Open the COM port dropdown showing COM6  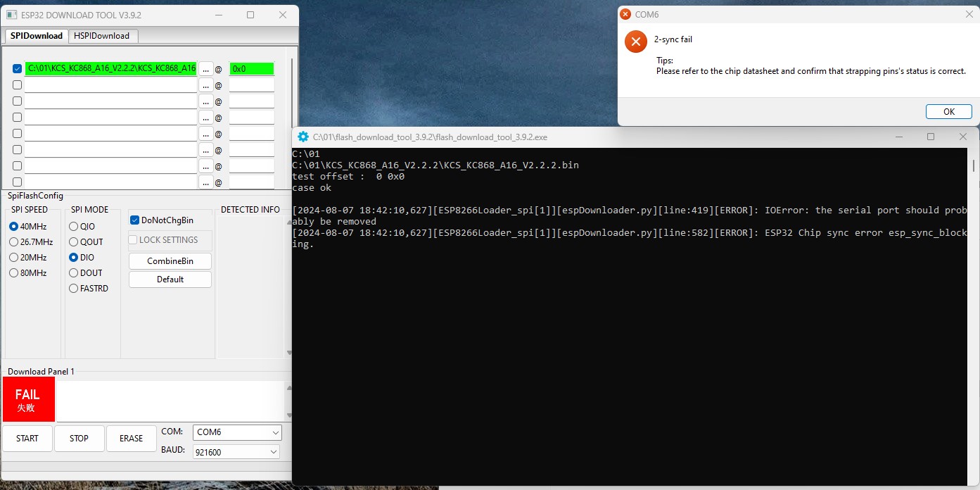coord(236,432)
